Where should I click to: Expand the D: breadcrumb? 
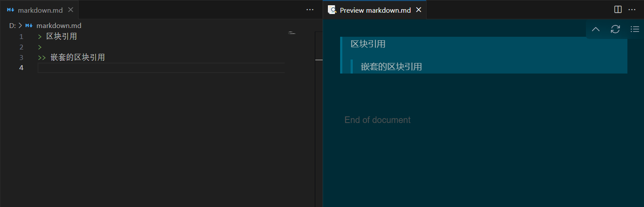coord(12,26)
